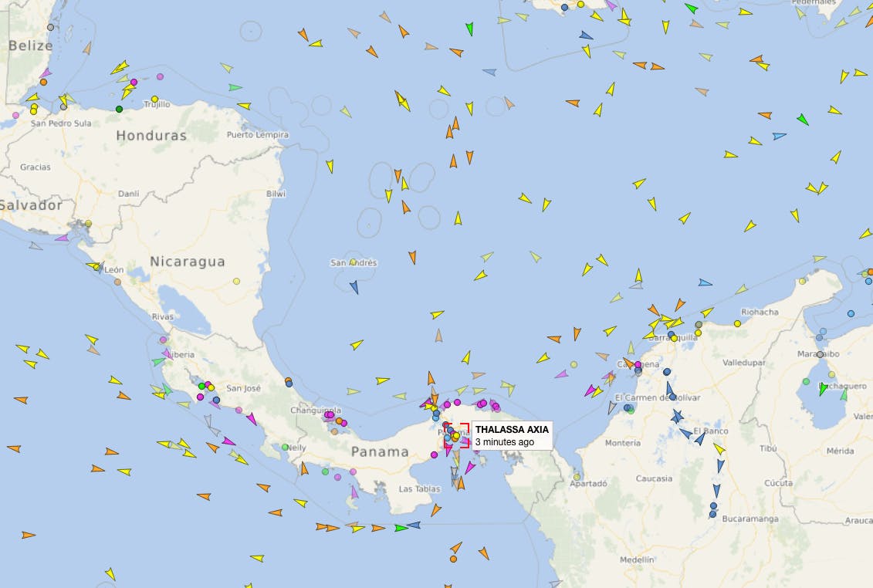Click the yellow circle marker above Trujillo
Screen dimensions: 873x588
point(155,99)
